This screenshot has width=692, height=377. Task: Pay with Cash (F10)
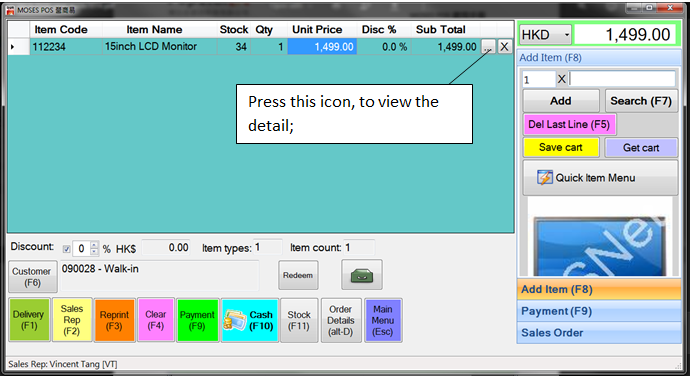(250, 320)
